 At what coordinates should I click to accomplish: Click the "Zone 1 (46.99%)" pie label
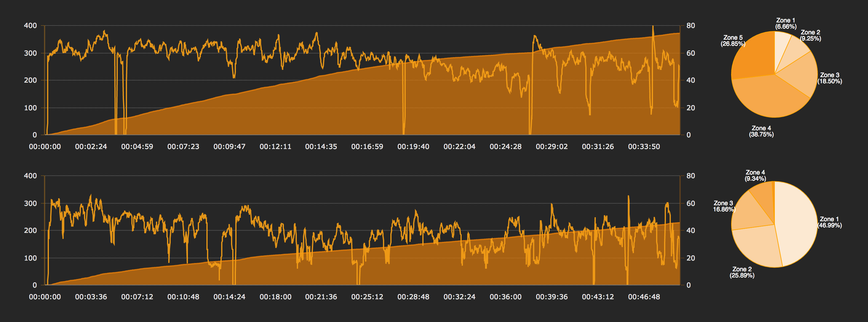pos(830,222)
